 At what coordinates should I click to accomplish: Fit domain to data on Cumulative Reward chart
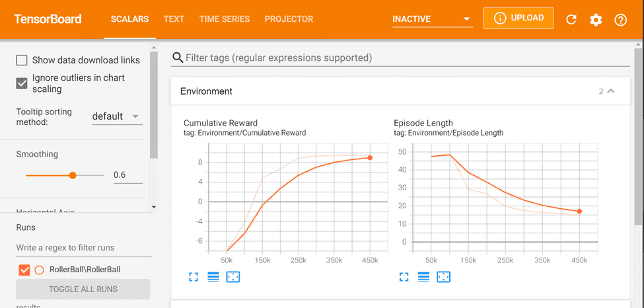pos(233,277)
